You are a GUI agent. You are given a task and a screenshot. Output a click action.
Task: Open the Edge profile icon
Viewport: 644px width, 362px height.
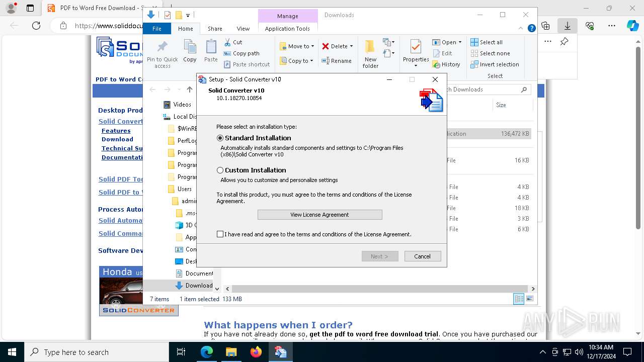11,8
